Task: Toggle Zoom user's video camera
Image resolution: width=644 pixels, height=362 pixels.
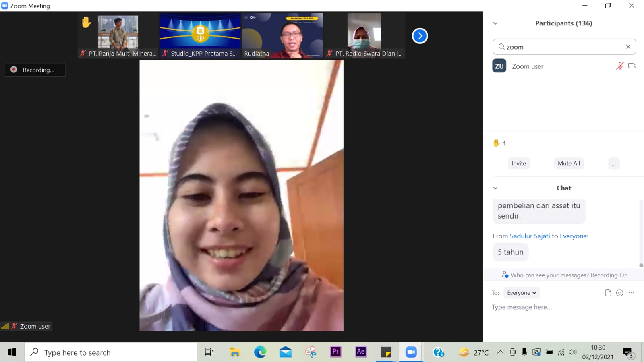Action: pyautogui.click(x=632, y=66)
